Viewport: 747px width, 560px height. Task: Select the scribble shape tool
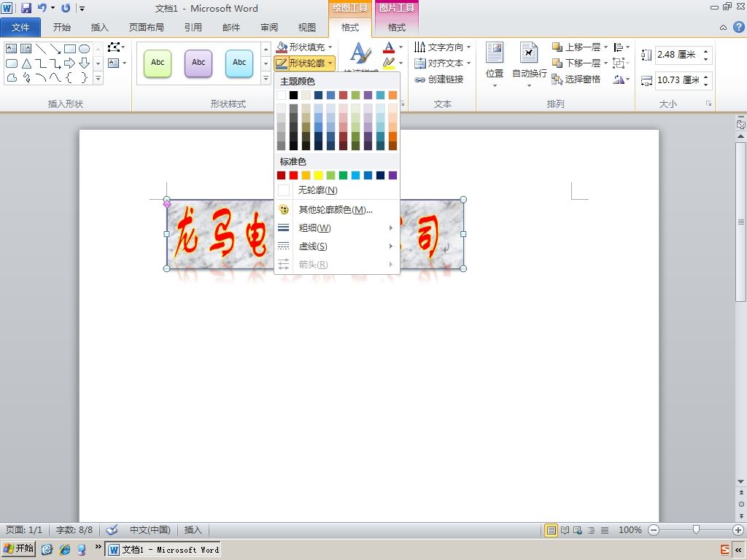tap(26, 77)
